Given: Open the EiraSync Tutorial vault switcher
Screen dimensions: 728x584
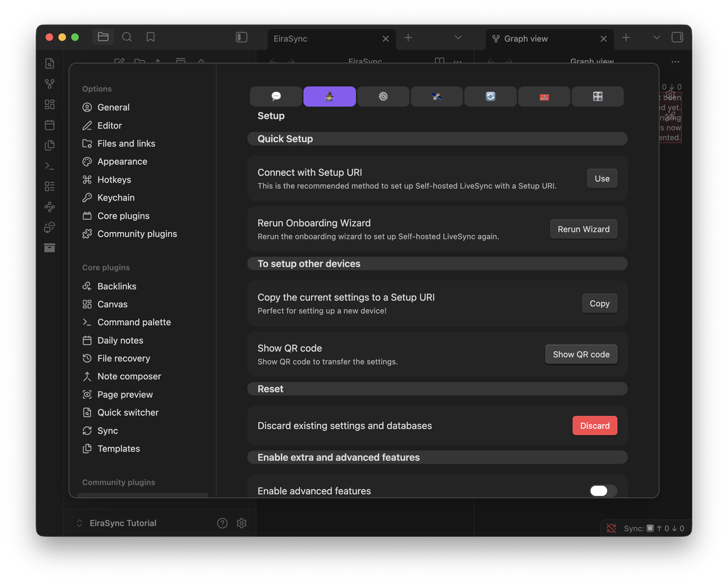Looking at the screenshot, I should coord(116,523).
